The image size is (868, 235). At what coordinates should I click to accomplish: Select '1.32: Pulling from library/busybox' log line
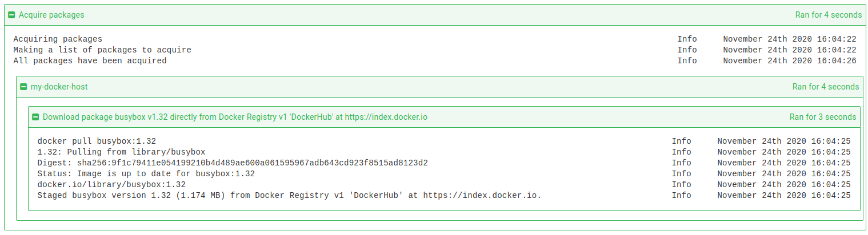[121, 152]
